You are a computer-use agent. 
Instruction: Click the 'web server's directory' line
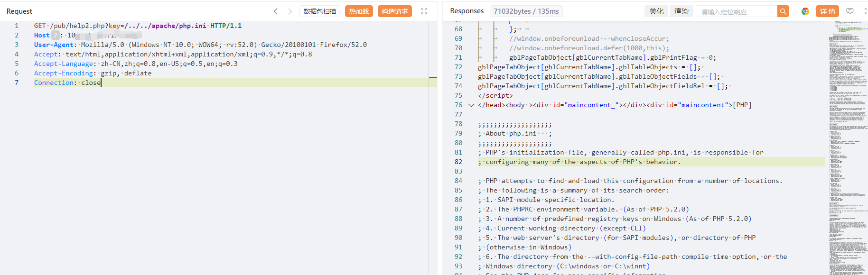pyautogui.click(x=617, y=238)
